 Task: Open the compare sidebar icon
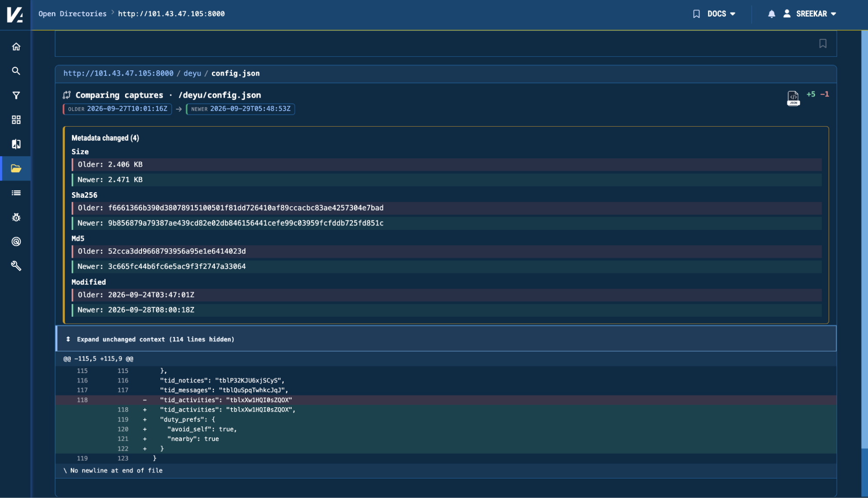click(x=16, y=144)
